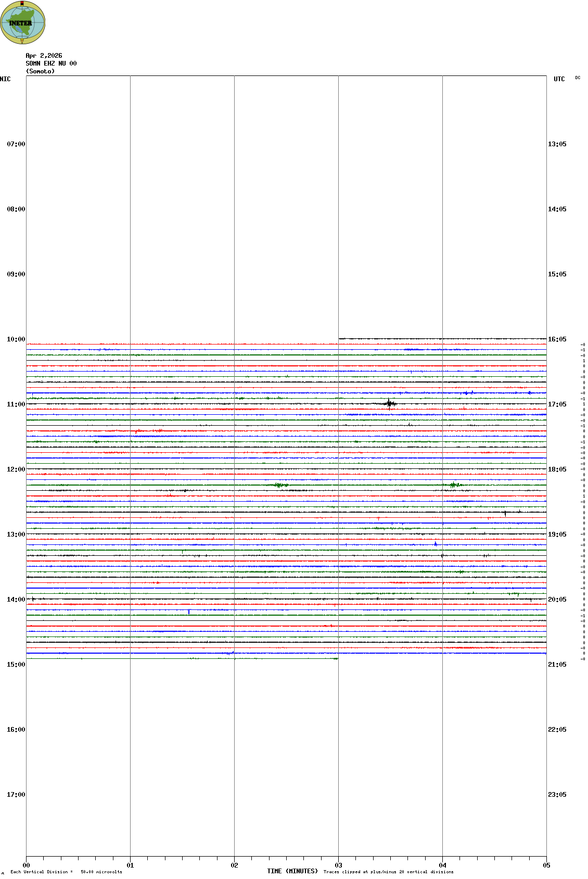Click the NIC timezone header
Image resolution: width=588 pixels, height=879 pixels.
5,79
